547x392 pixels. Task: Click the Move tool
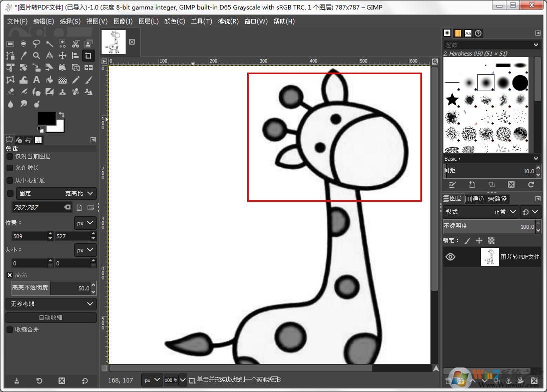63,56
